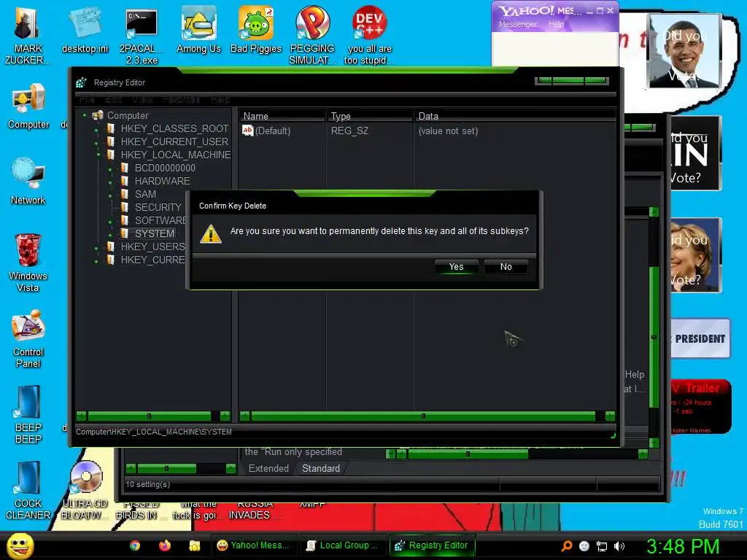Open Yahoo Messenger Help menu
The width and height of the screenshot is (747, 560).
556,24
